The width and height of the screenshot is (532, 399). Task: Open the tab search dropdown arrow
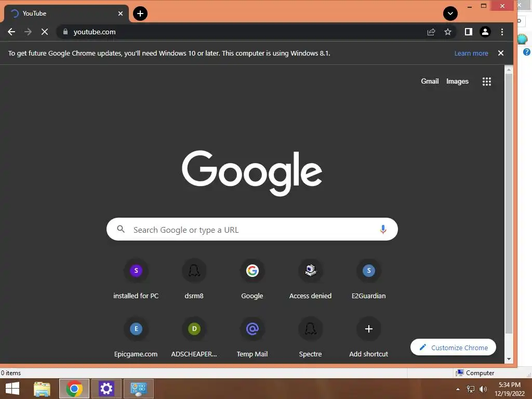click(450, 14)
